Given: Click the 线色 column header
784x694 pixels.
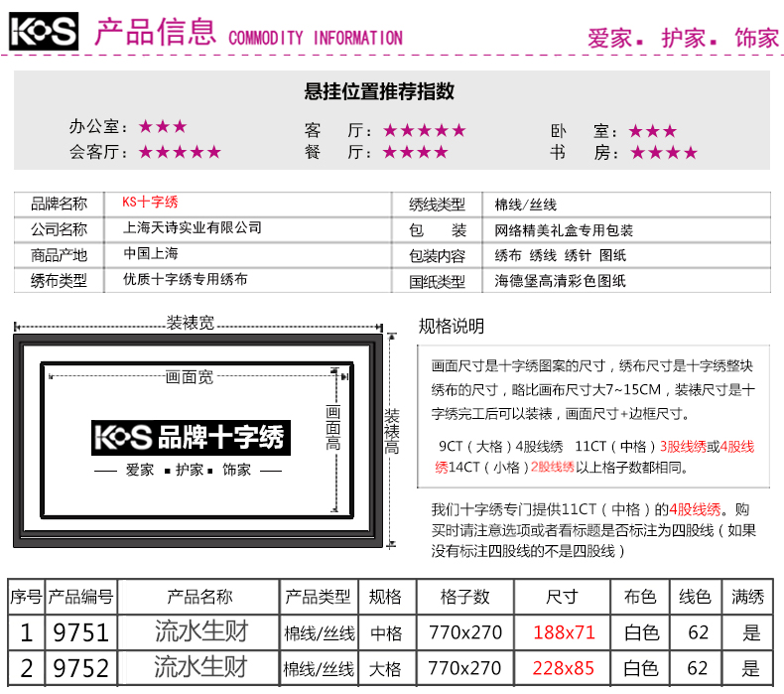Looking at the screenshot, I should click(695, 597).
